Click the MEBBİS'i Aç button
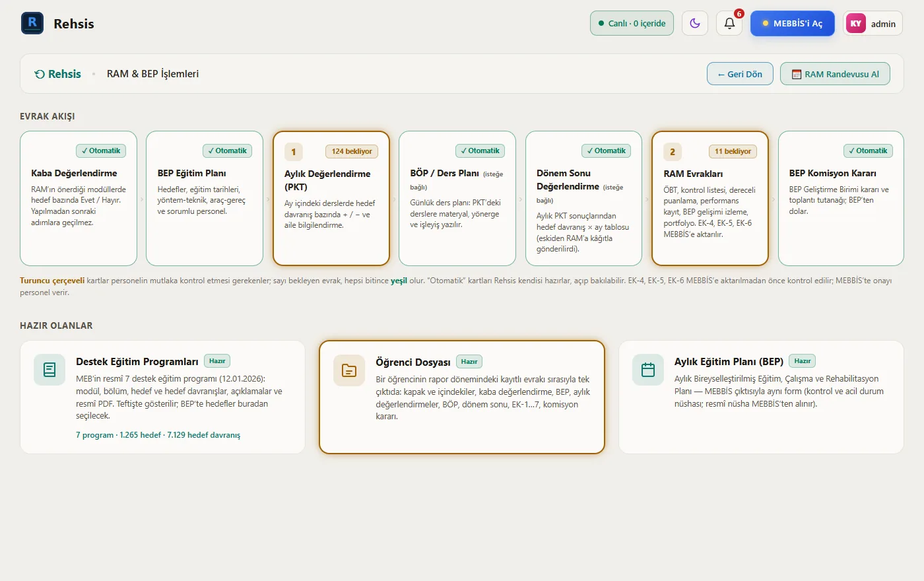 pyautogui.click(x=793, y=23)
